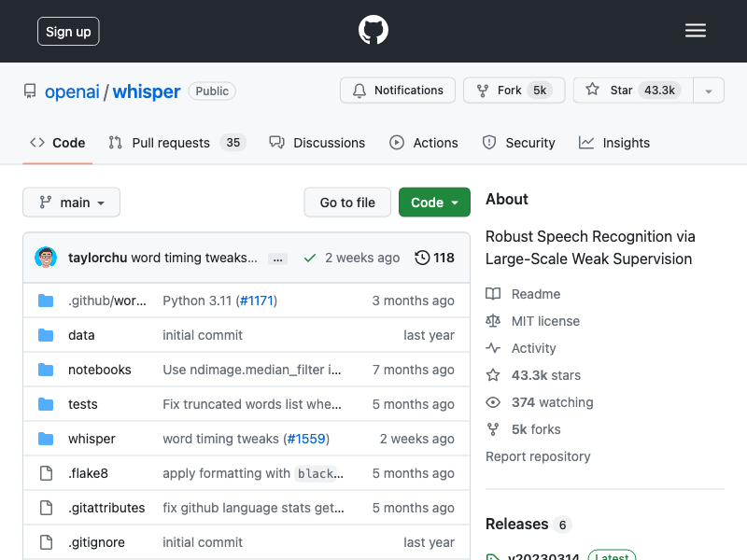
Task: Click 'apply formatting with black...' commit message
Action: click(253, 473)
